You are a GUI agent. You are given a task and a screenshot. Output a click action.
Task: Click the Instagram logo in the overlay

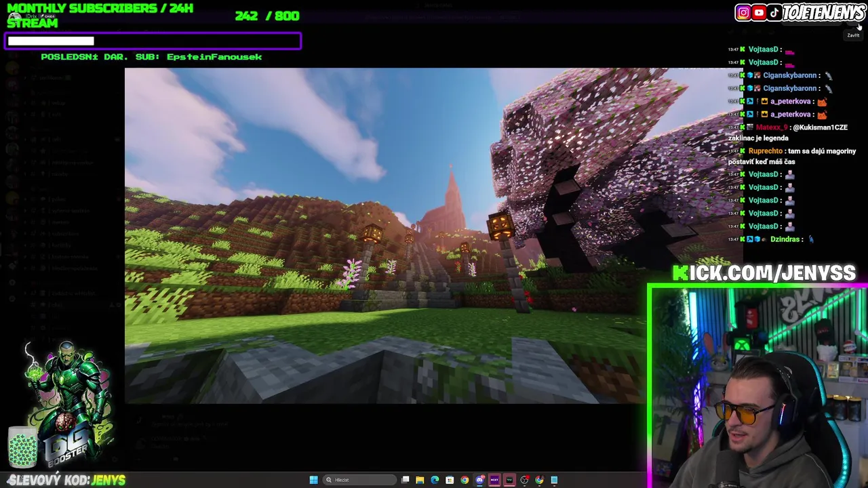743,12
